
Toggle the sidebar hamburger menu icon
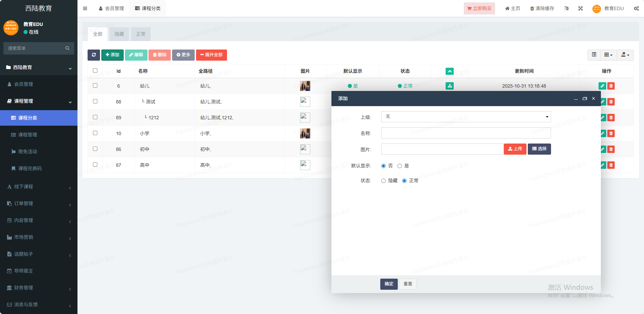[x=85, y=8]
